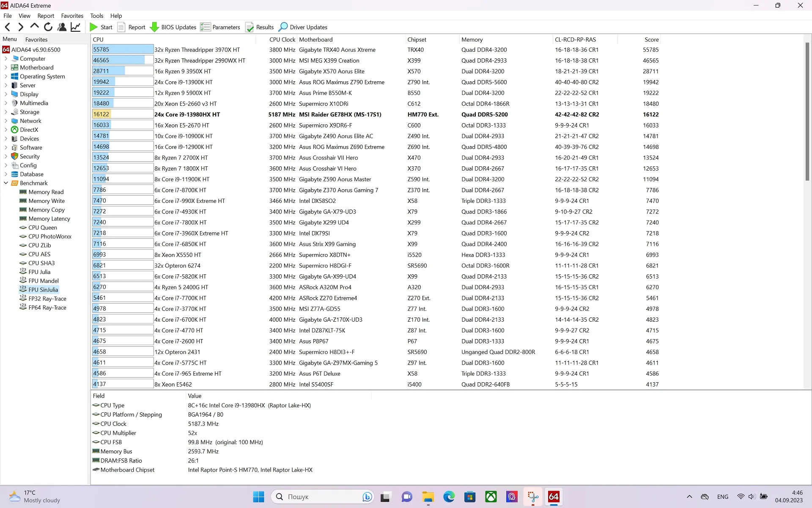The image size is (812, 508).
Task: Expand the Computer tree node
Action: (x=6, y=58)
